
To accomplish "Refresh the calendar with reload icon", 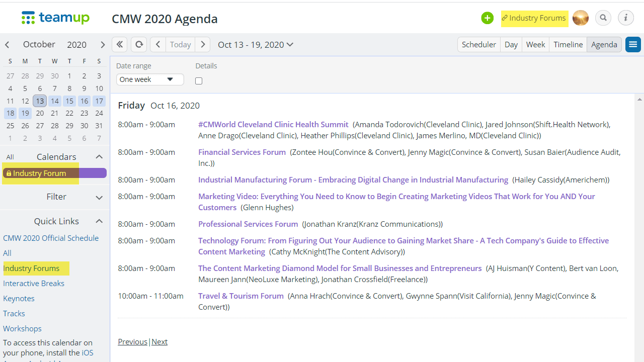I will (x=139, y=44).
